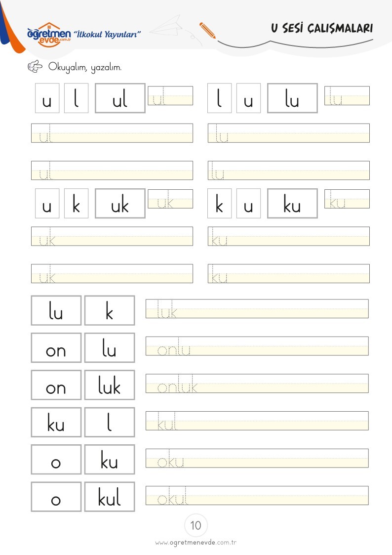Click the writing line with dotted 'okul'
Viewport: 392px width, 555px height.
pos(257,495)
